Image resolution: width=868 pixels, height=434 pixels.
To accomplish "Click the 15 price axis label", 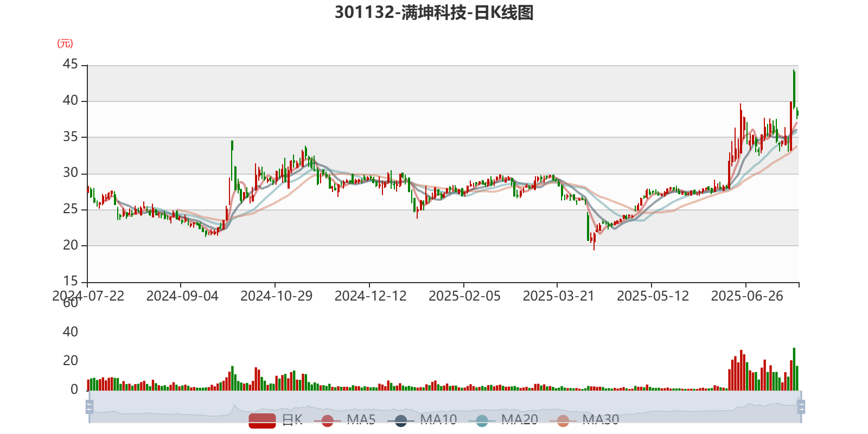I will (x=70, y=281).
